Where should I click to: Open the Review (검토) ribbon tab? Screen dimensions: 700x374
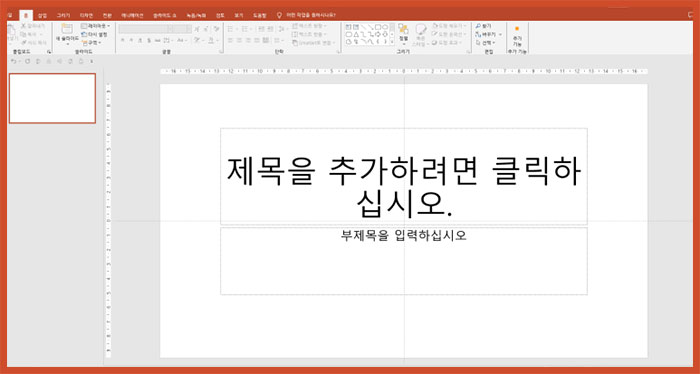coord(220,16)
